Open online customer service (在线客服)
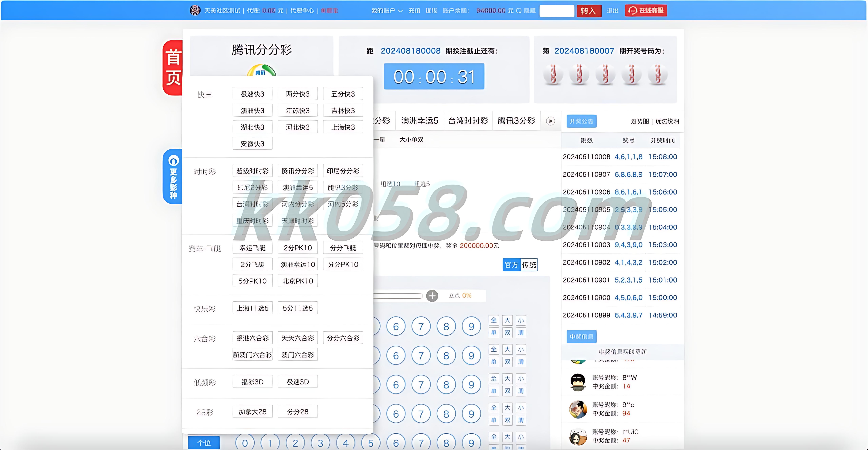 tap(646, 11)
